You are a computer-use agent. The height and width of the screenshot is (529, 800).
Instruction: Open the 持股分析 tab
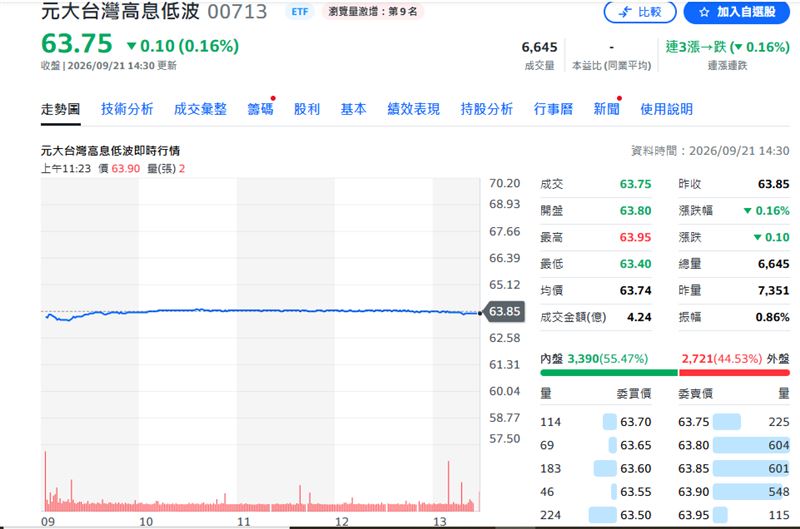tap(486, 109)
